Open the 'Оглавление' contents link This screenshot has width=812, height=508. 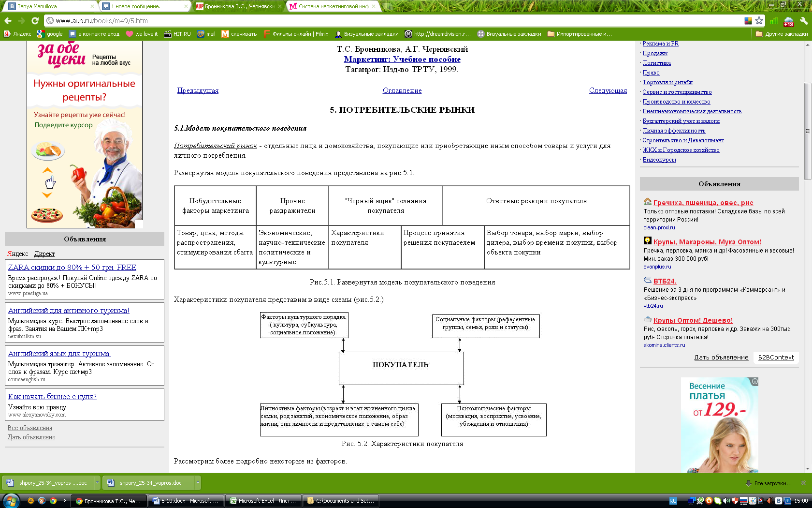[402, 90]
